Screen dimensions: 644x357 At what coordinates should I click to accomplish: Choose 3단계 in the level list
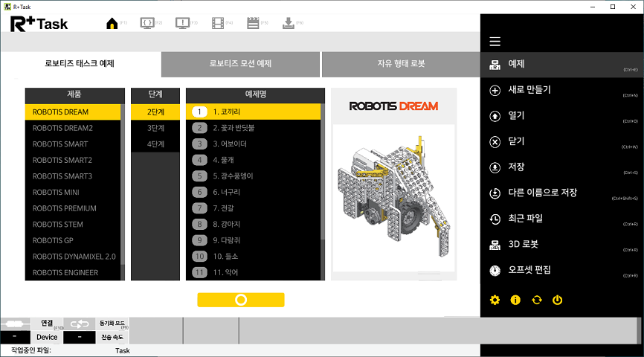(155, 128)
